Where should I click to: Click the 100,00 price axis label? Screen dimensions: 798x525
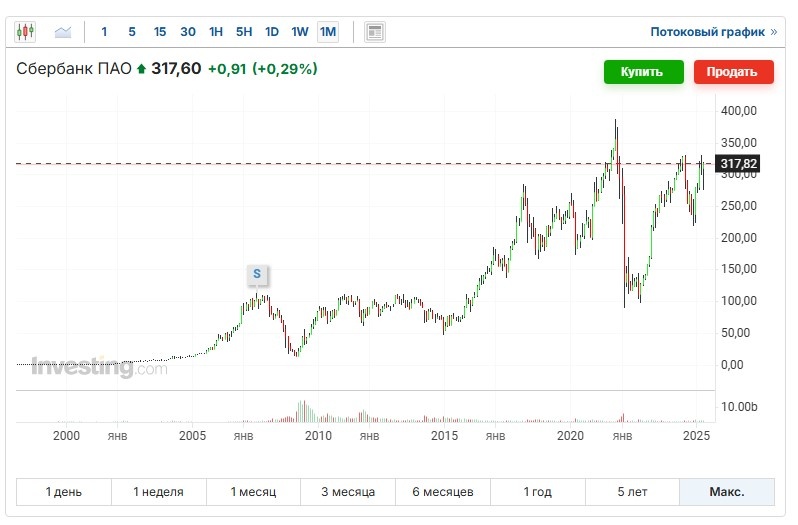[x=738, y=301]
